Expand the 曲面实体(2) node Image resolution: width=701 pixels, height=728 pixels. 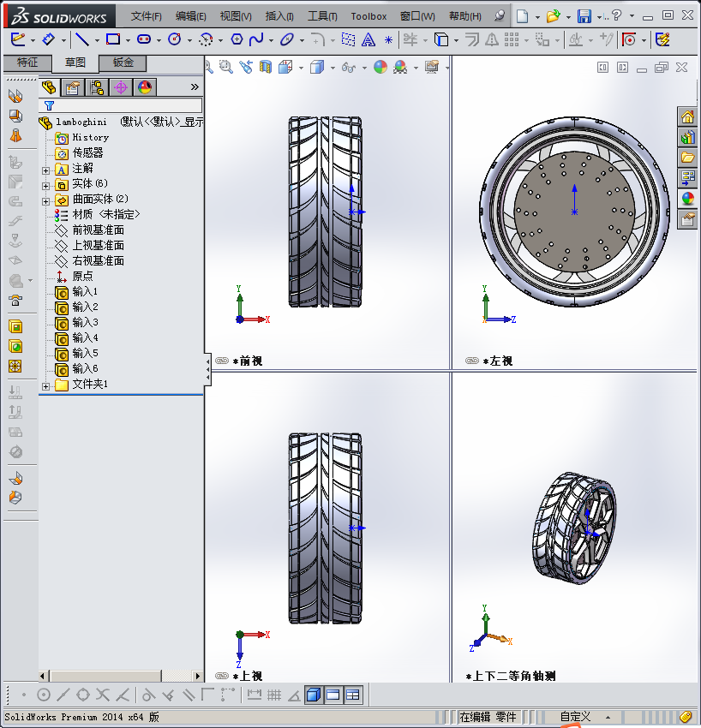45,201
